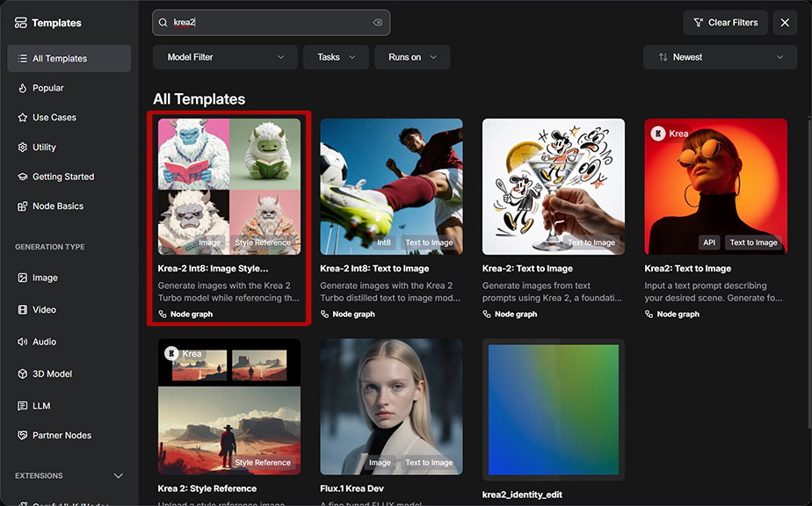
Task: Select All Templates in sidebar
Action: tap(69, 59)
